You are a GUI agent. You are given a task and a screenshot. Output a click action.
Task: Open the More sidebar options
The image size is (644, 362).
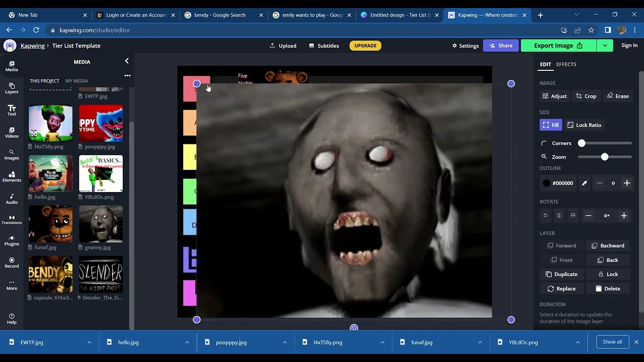pos(12,285)
